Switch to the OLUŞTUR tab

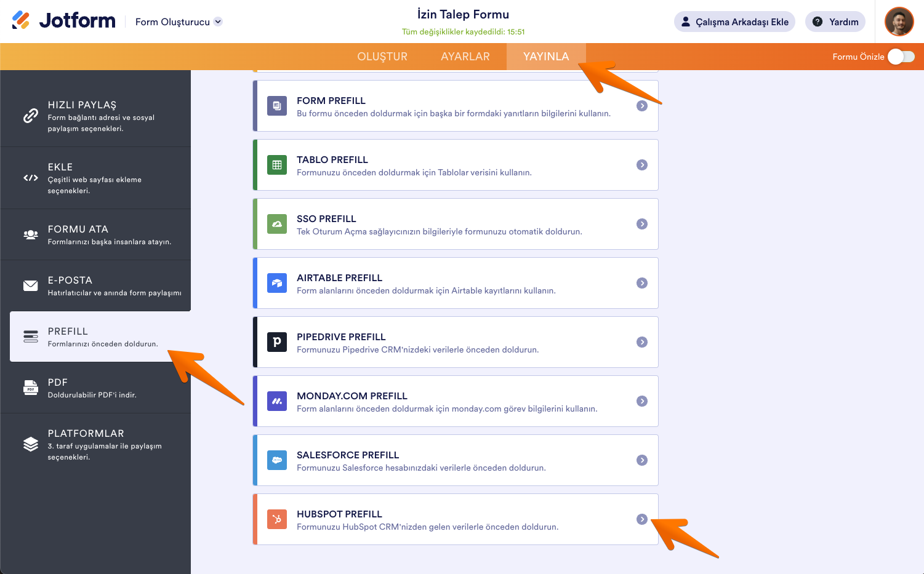(382, 57)
